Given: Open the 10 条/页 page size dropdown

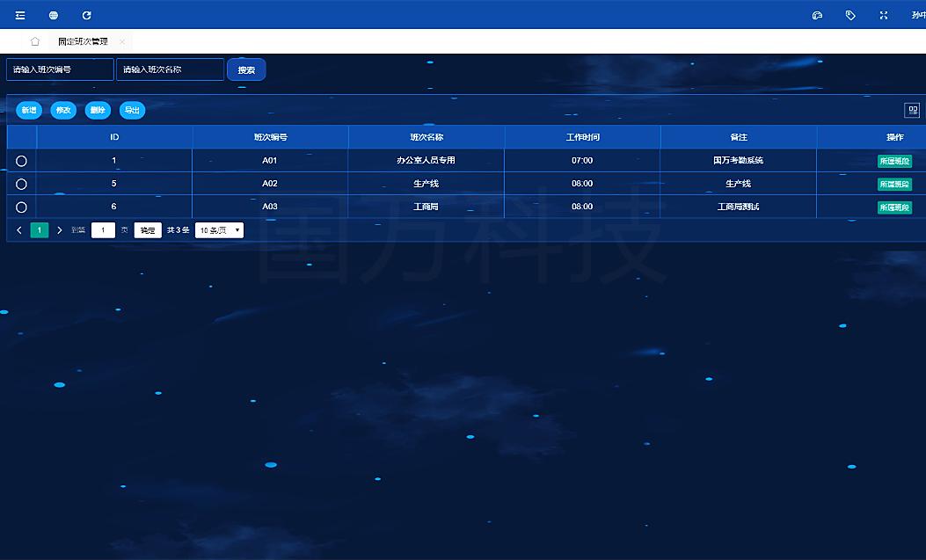Looking at the screenshot, I should tap(219, 230).
